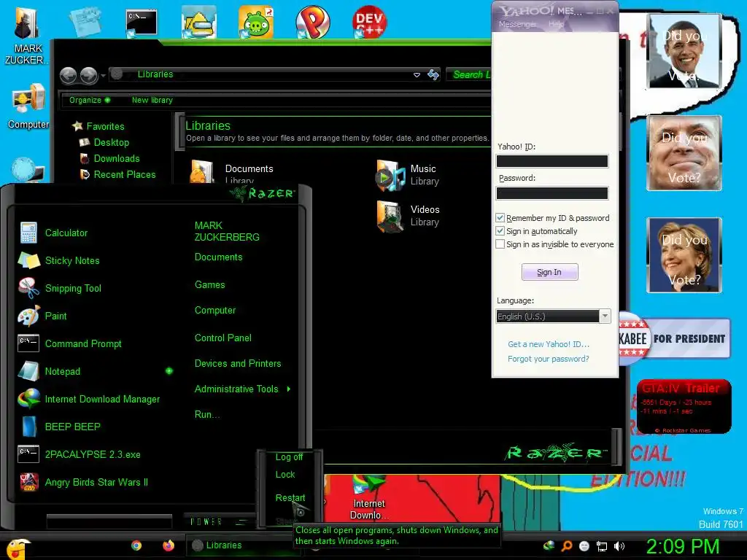Click Forgot your password? link

click(x=549, y=359)
